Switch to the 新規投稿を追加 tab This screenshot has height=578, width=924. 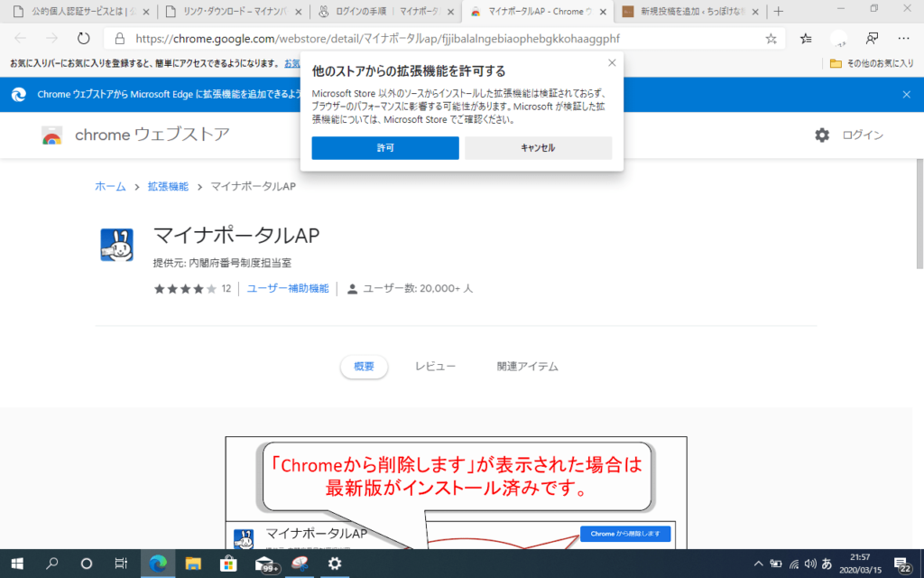[x=690, y=11]
